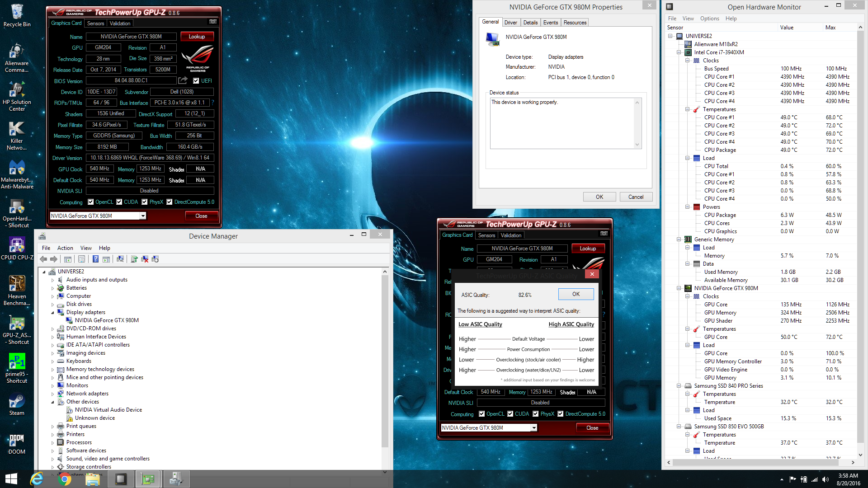The width and height of the screenshot is (868, 488).
Task: Click Uninstall device icon with red X
Action: (145, 259)
